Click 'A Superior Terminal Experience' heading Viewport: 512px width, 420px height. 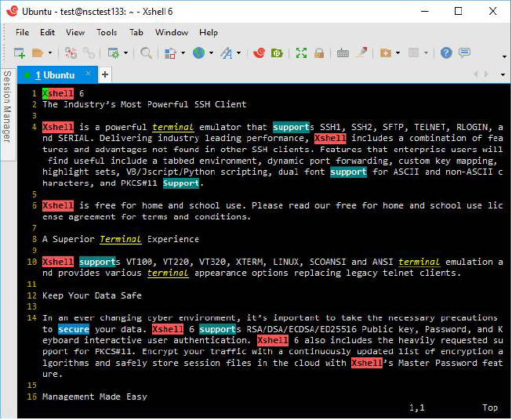(121, 239)
